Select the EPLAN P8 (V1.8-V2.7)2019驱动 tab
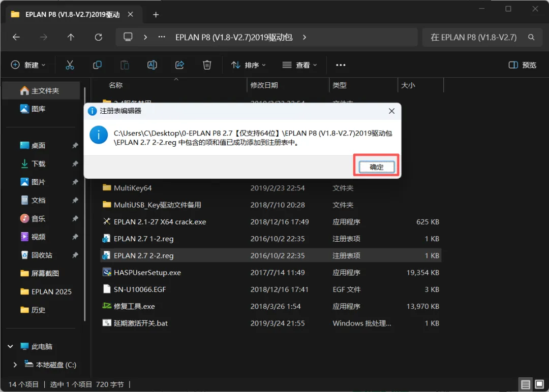 pyautogui.click(x=72, y=15)
